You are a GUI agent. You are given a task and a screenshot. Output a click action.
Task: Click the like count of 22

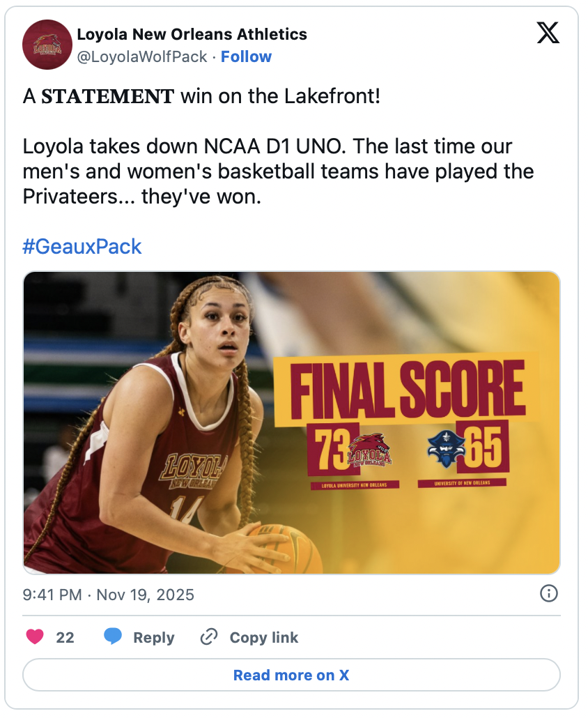pyautogui.click(x=65, y=638)
